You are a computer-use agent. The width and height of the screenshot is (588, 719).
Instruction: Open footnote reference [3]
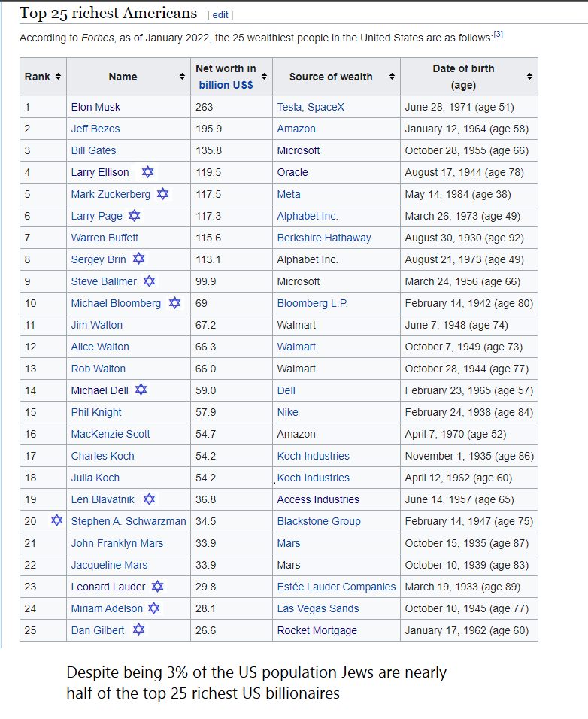coord(499,35)
